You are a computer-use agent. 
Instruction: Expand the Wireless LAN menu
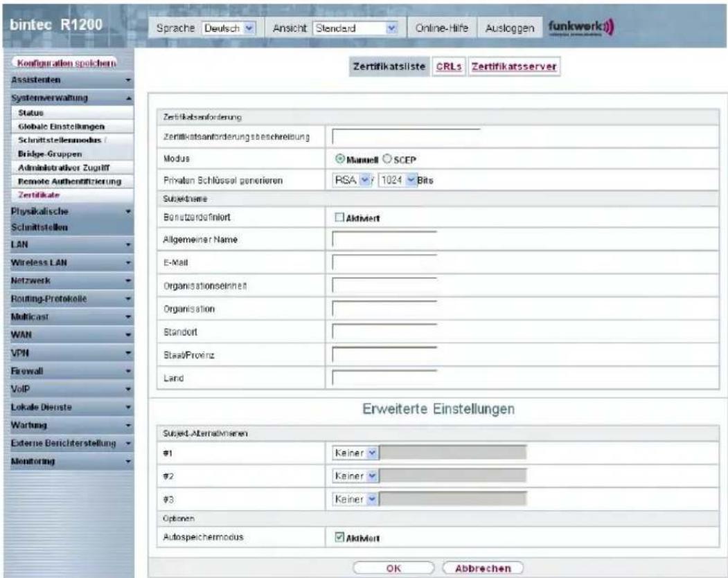click(x=71, y=262)
